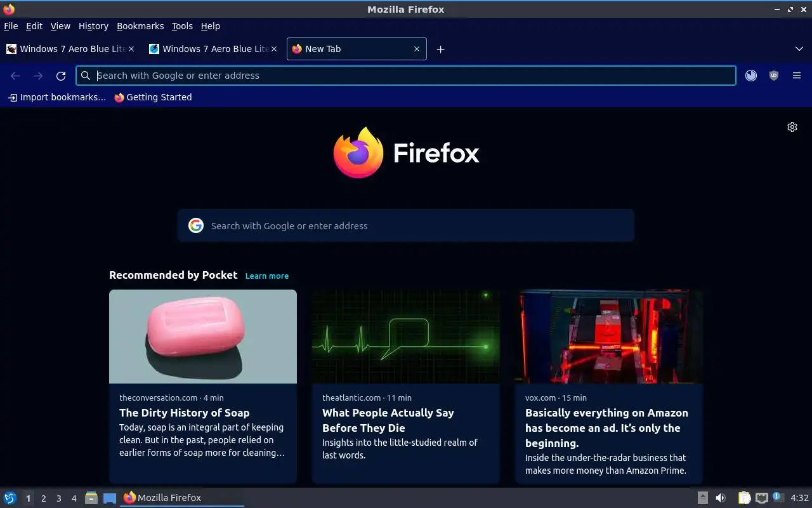This screenshot has height=508, width=812.
Task: Open the system start menu in taskbar
Action: (x=10, y=498)
